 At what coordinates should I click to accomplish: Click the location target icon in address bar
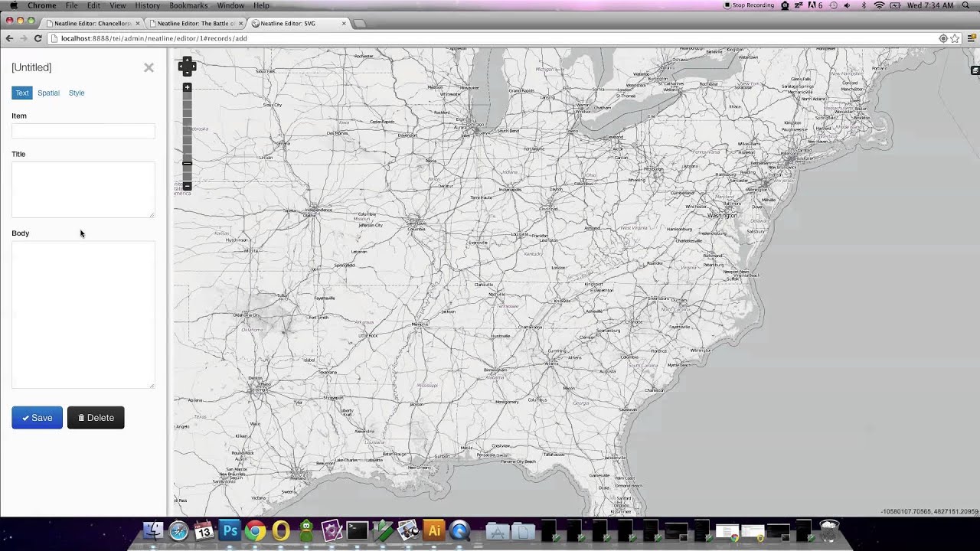[x=943, y=38]
